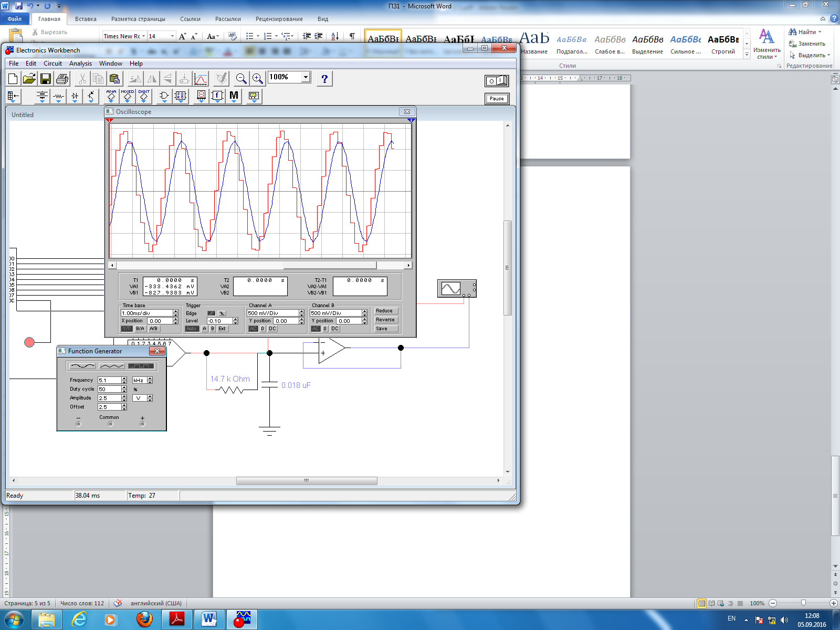Viewport: 840px width, 630px height.
Task: Click the analysis graphs icon in Workbench toolbar
Action: (201, 79)
